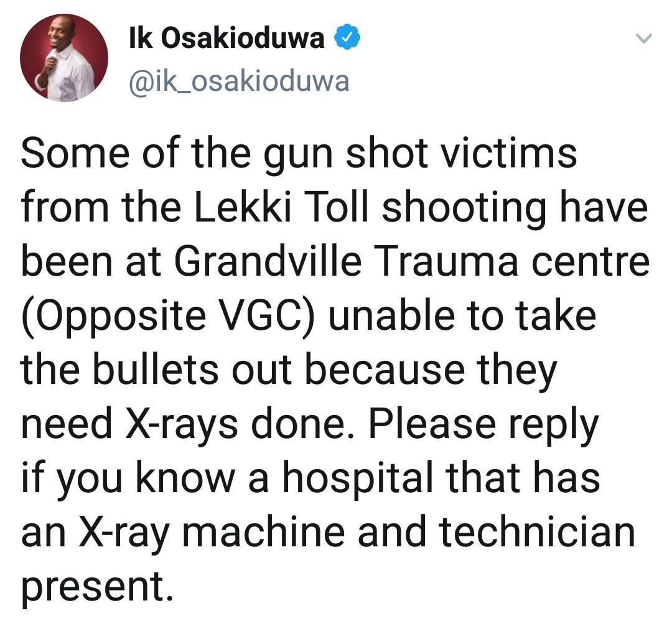Open the @ik_osakioduwa handle link
Screen dimensions: 672x626
tap(238, 82)
